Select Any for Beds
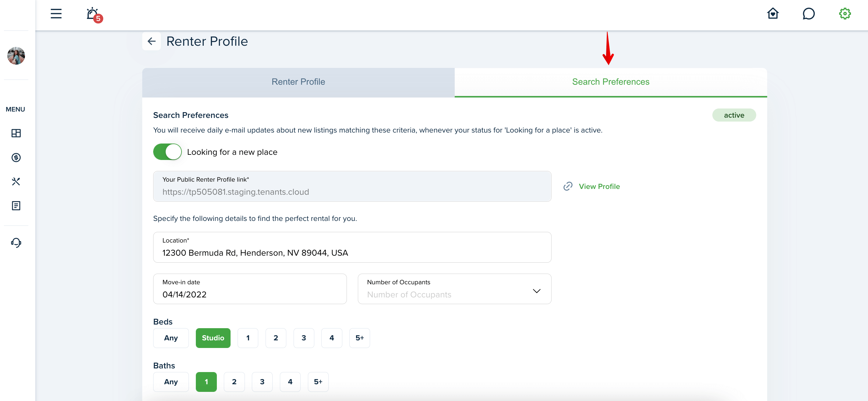868x401 pixels. coord(171,338)
